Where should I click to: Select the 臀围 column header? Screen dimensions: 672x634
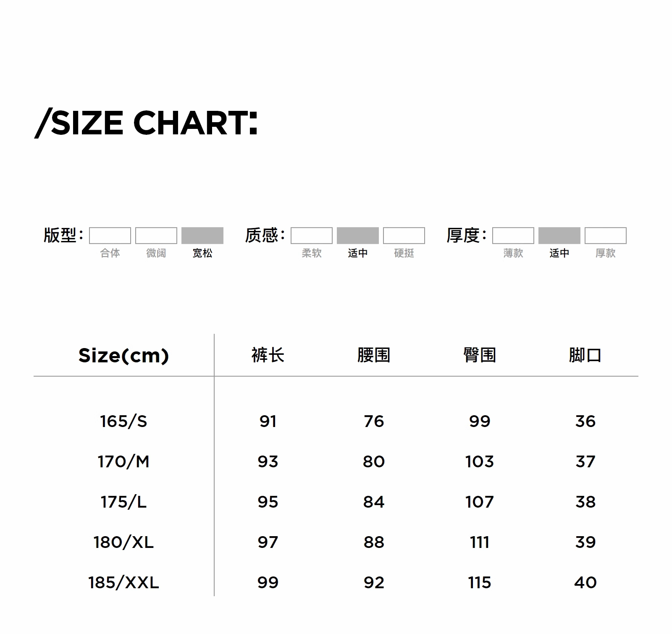point(480,356)
